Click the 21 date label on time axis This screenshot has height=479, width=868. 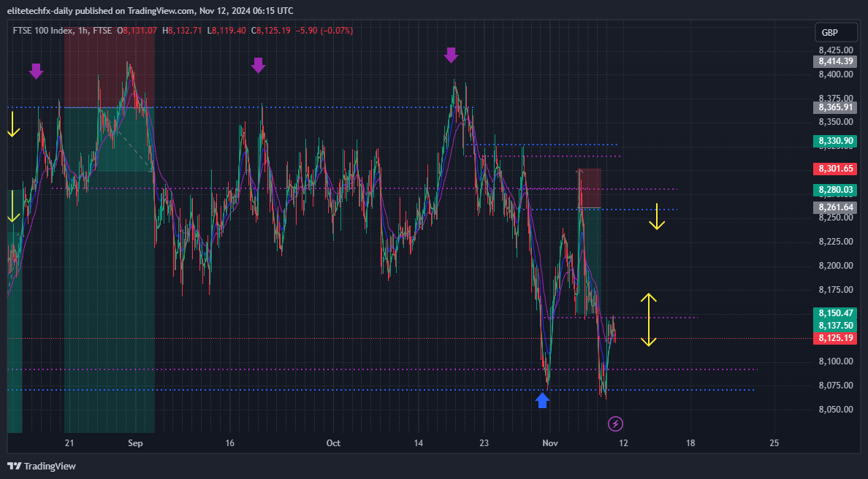pyautogui.click(x=69, y=443)
